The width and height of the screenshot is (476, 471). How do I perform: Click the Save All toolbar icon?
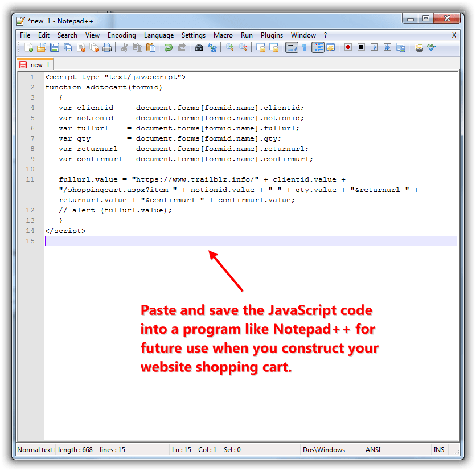(67, 48)
